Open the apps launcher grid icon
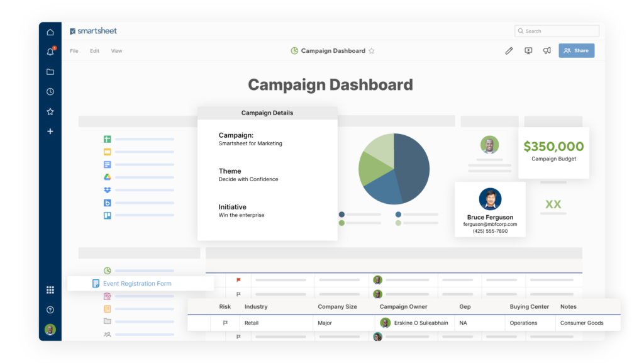The image size is (644, 363). (x=50, y=289)
